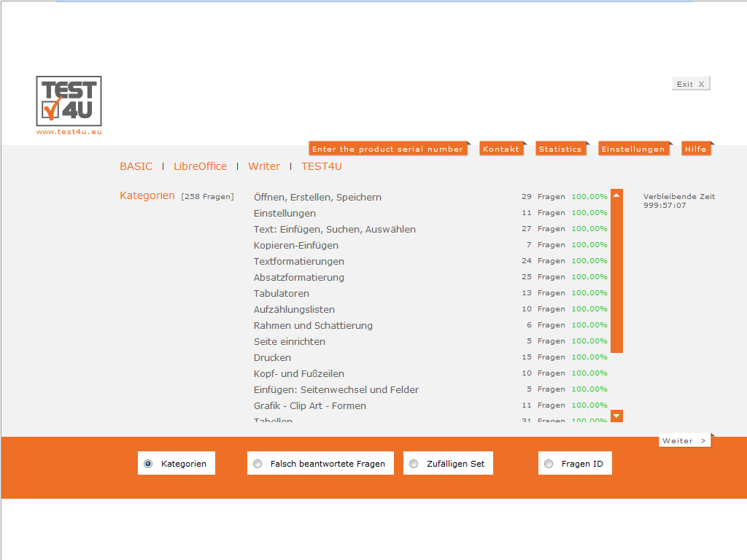Select the Einstellungen category row
The height and width of the screenshot is (560, 747).
[x=285, y=214]
